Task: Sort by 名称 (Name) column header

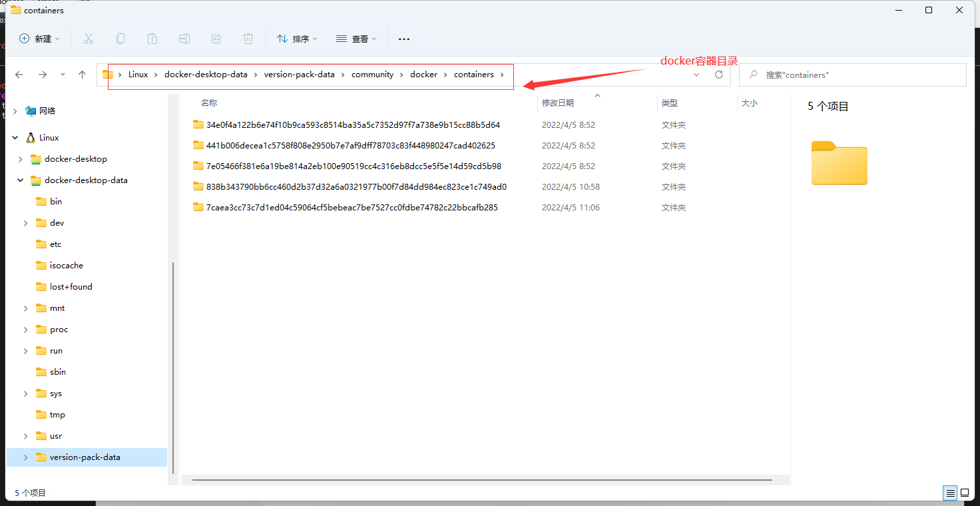Action: 209,103
